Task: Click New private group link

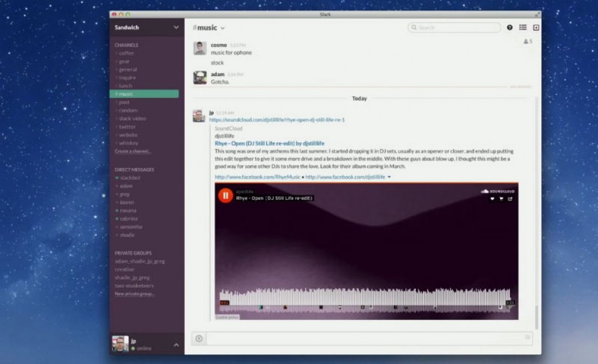Action: pos(135,294)
